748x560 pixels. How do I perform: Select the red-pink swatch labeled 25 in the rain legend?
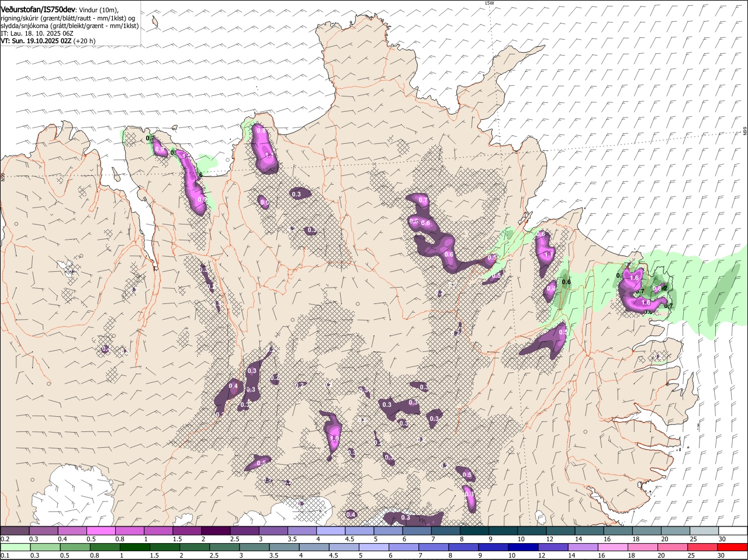pyautogui.click(x=703, y=547)
